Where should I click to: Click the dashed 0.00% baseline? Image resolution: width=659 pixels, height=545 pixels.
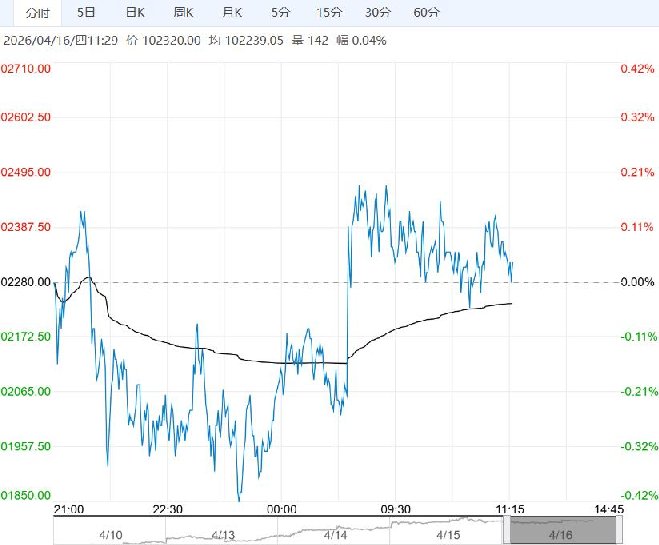560,282
